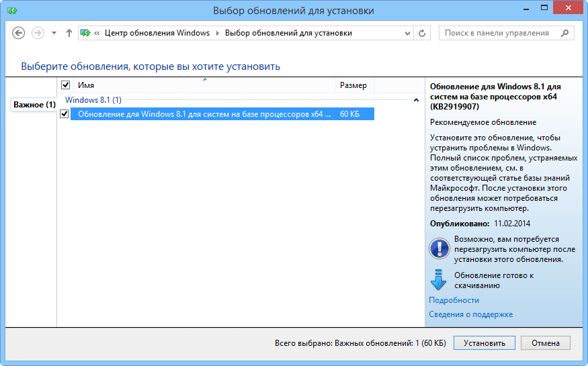Click 'Выбор обновлений для установки' breadcrumb

coord(288,33)
